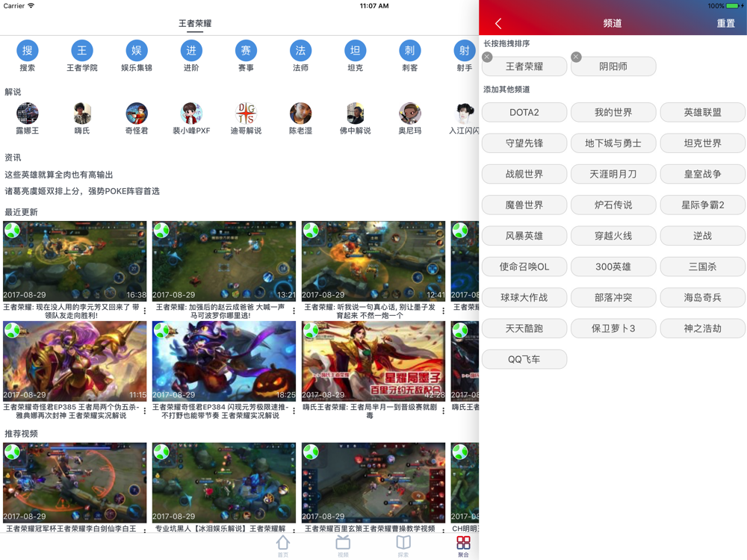Screen dimensions: 747x560
Task: Open commentator 迪哥解说 avatar
Action: tap(246, 113)
